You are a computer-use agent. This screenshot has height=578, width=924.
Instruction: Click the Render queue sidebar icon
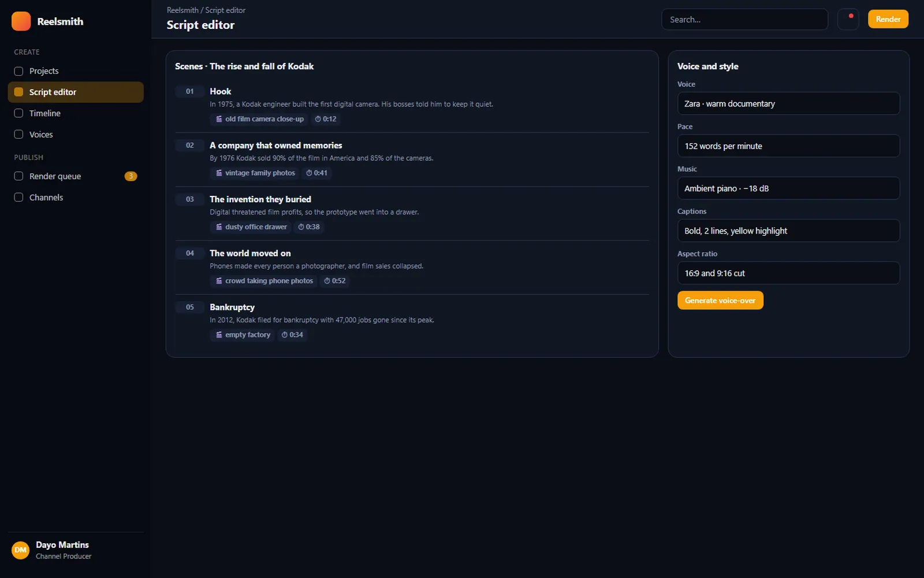[18, 176]
